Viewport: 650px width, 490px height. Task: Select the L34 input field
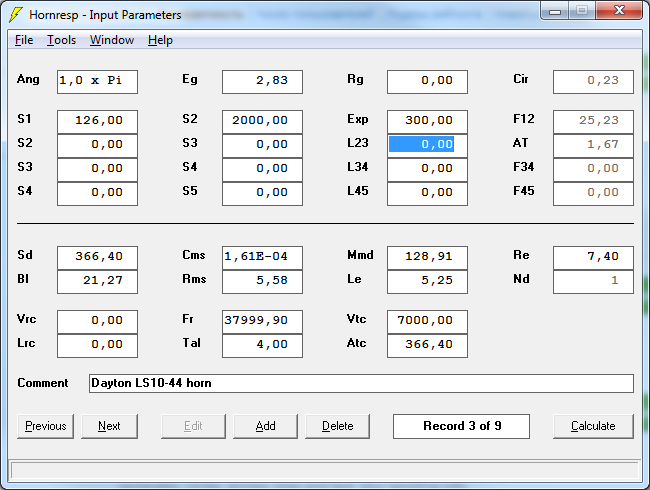[x=427, y=170]
